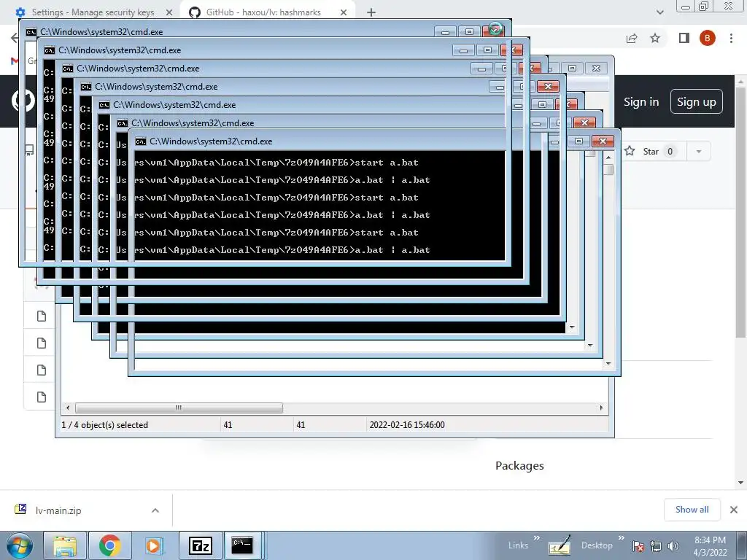Click third cmd.exe window title icon

[68, 69]
